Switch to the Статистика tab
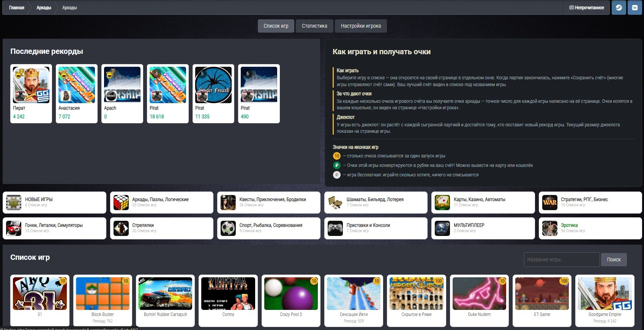644x330 pixels. click(314, 26)
